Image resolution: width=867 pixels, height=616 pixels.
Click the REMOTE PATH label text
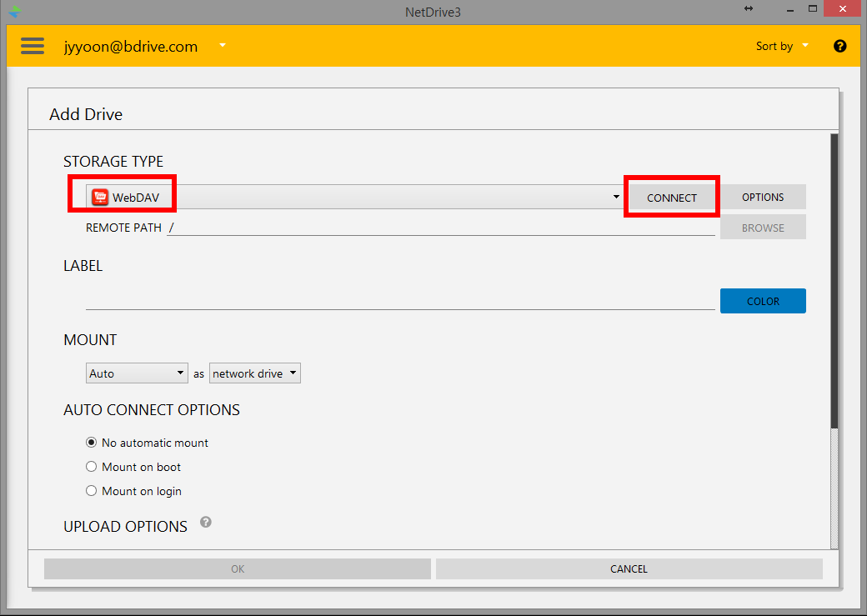coord(124,228)
